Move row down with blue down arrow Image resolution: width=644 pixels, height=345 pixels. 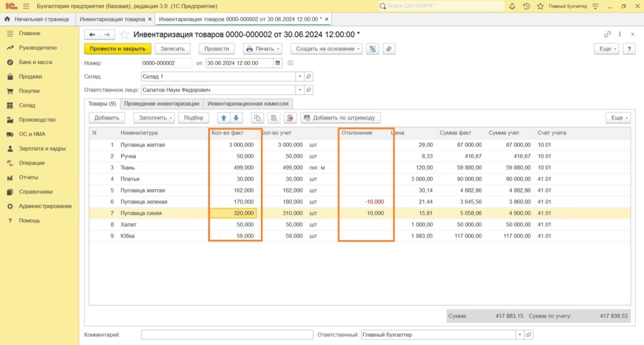(x=236, y=118)
